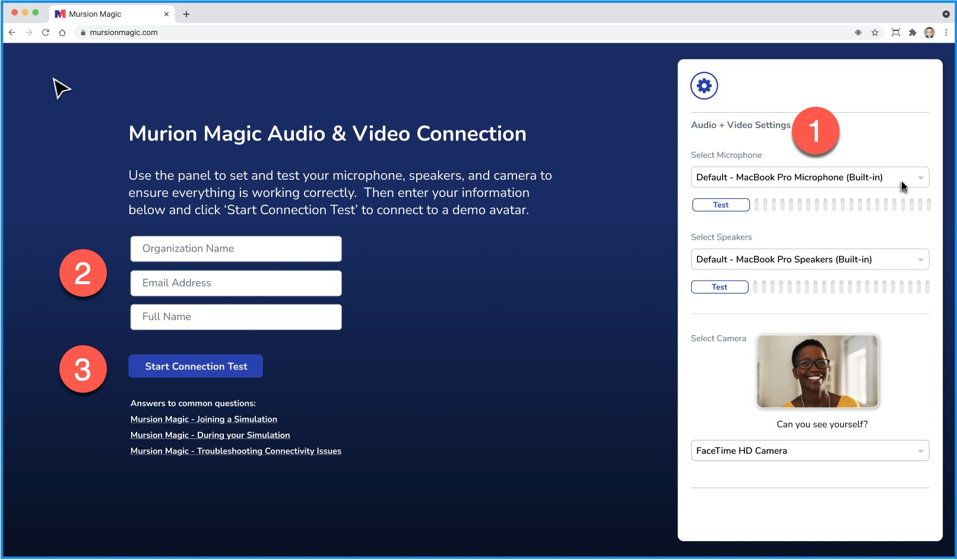The height and width of the screenshot is (560, 957).
Task: Open the browser extensions puzzle icon
Action: (x=913, y=33)
